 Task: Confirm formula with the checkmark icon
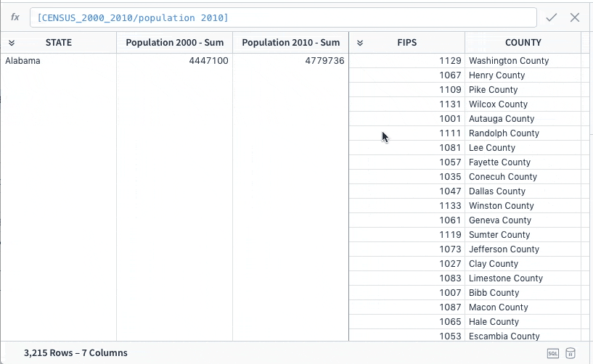pyautogui.click(x=552, y=17)
